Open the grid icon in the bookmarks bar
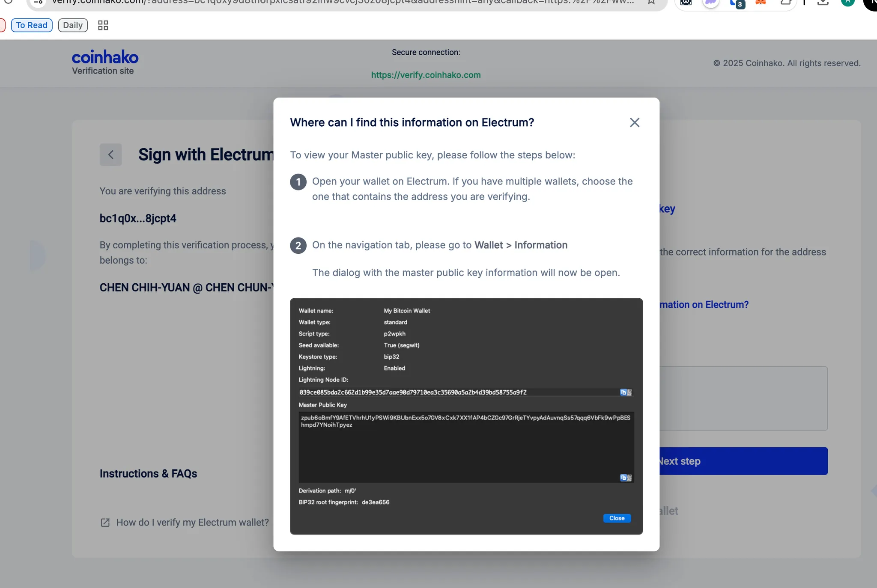The height and width of the screenshot is (588, 877). tap(103, 25)
